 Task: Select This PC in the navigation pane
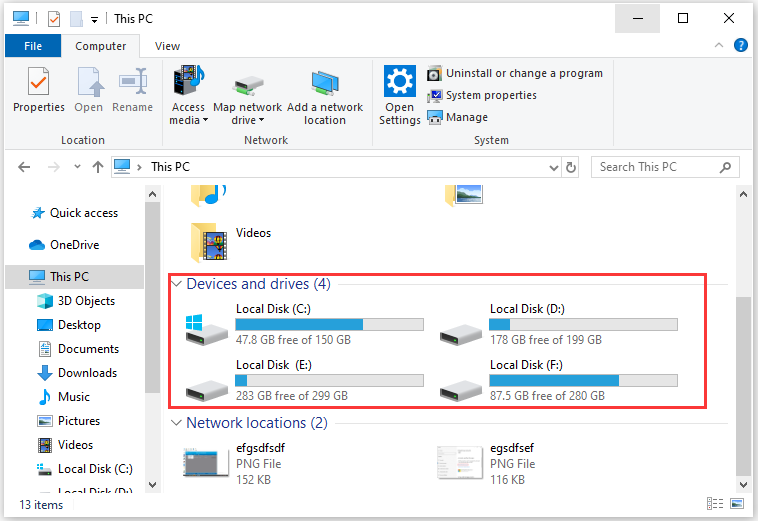(x=74, y=277)
